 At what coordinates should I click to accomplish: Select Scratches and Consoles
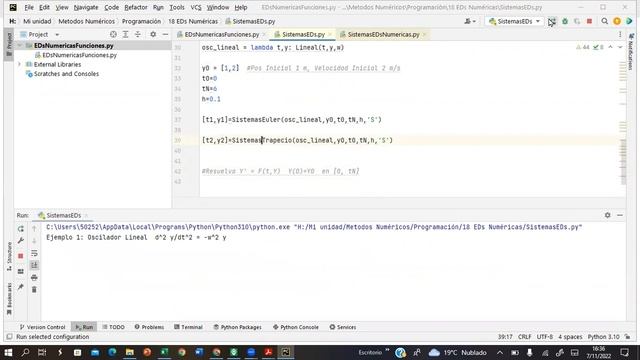[66, 74]
